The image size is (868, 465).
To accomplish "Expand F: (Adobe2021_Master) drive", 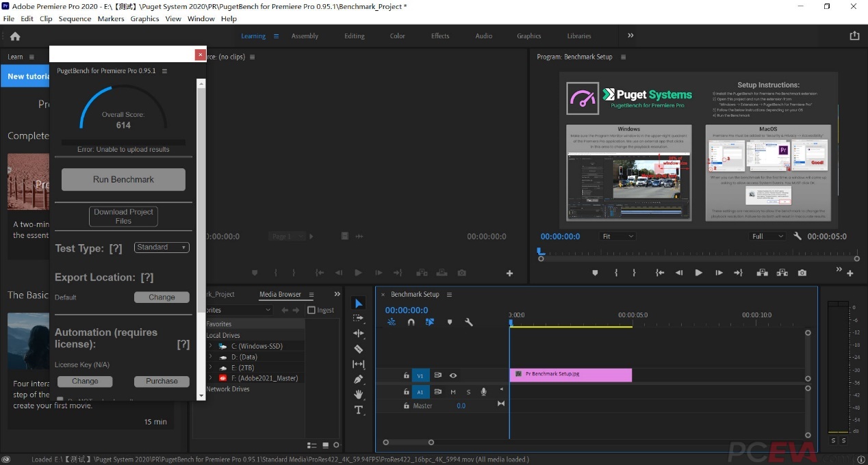I will click(x=211, y=378).
